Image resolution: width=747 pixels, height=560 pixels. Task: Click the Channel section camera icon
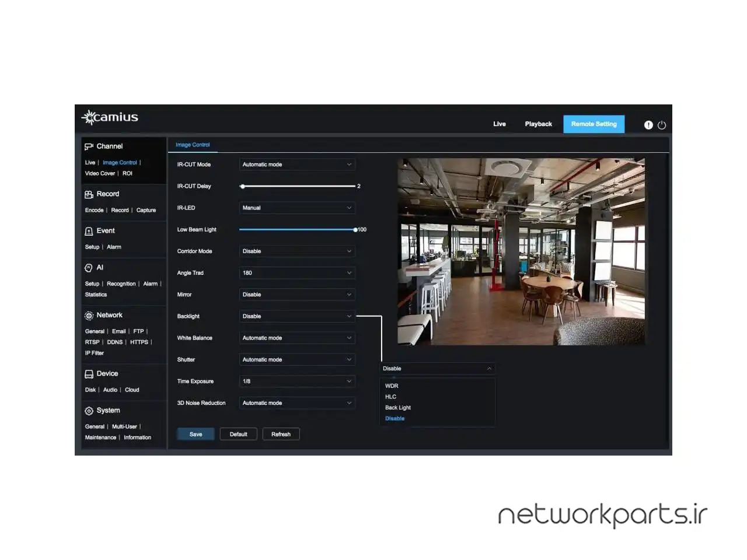[x=89, y=146]
